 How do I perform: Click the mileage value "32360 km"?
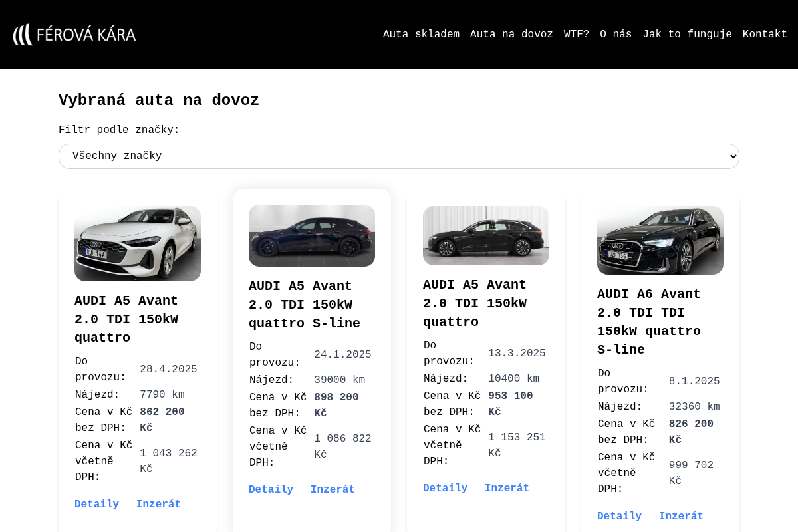coord(695,407)
